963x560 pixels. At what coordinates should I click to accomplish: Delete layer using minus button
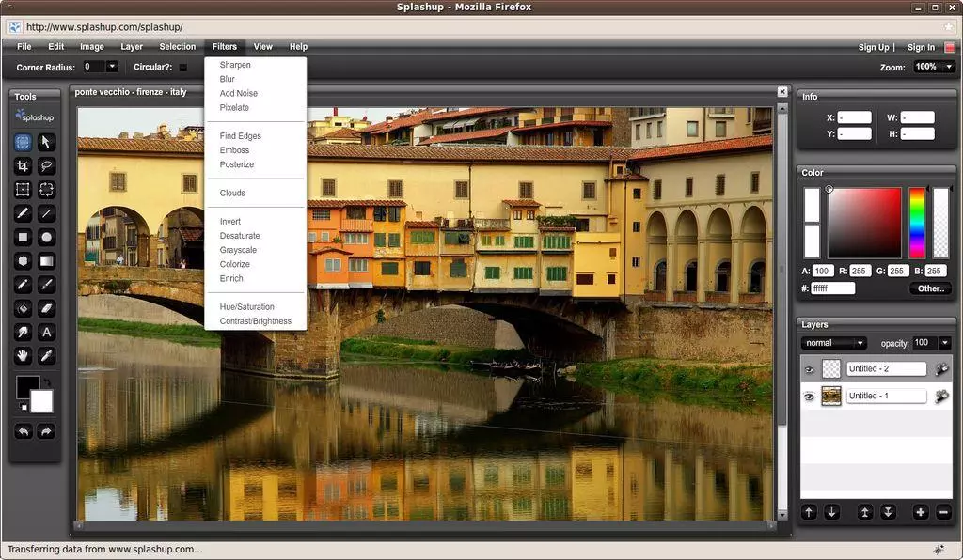point(943,512)
